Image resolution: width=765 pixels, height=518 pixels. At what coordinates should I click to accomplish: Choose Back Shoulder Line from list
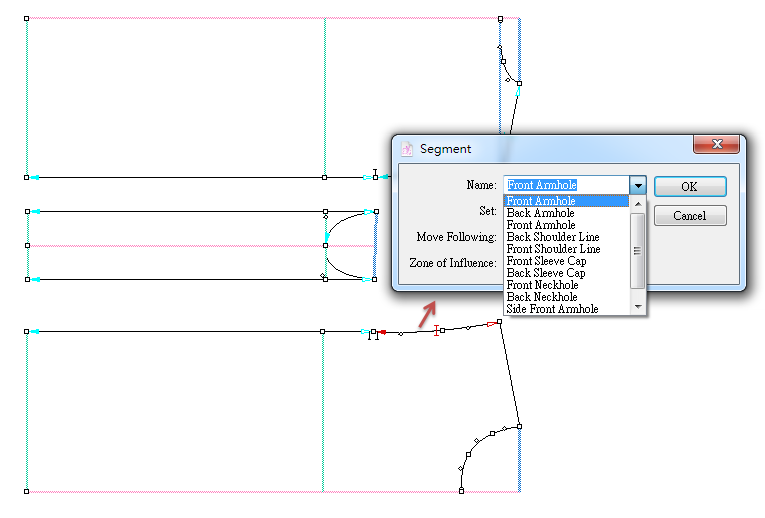[x=553, y=237]
